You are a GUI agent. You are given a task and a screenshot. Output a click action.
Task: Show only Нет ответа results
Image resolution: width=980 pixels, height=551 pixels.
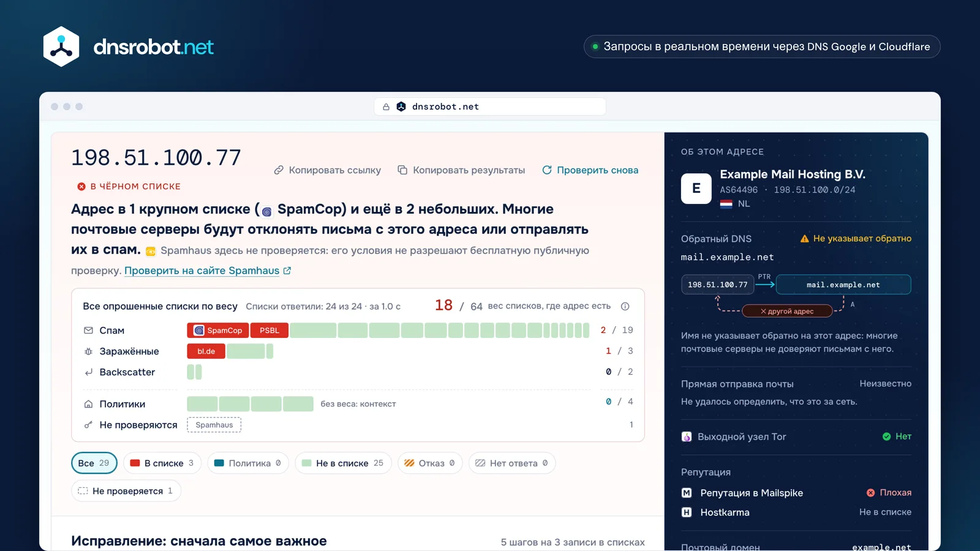point(512,463)
